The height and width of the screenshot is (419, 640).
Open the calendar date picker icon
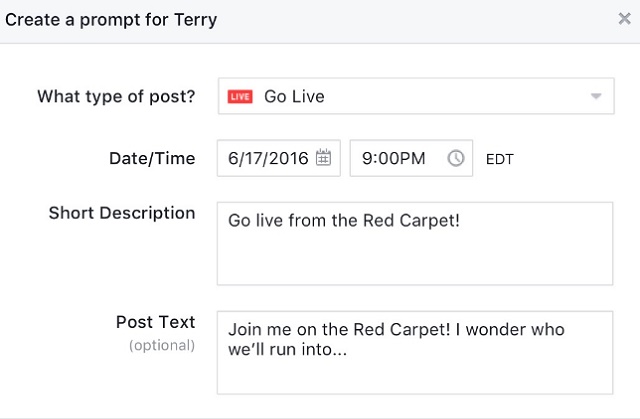click(x=323, y=157)
